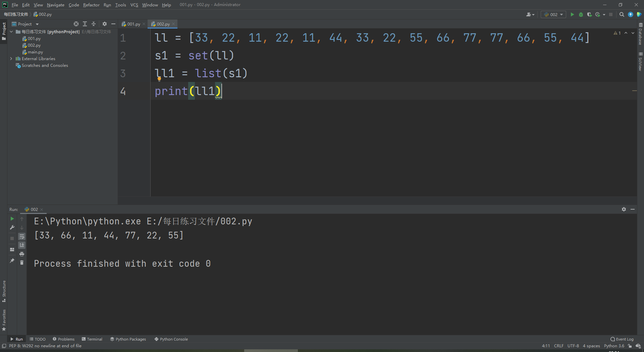
Task: Open the VCS menu
Action: click(134, 5)
